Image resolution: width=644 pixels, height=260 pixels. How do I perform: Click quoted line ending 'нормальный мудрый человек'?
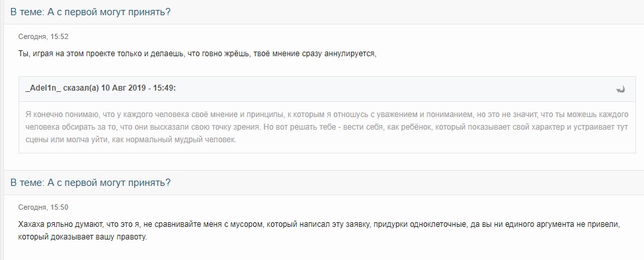pyautogui.click(x=131, y=140)
